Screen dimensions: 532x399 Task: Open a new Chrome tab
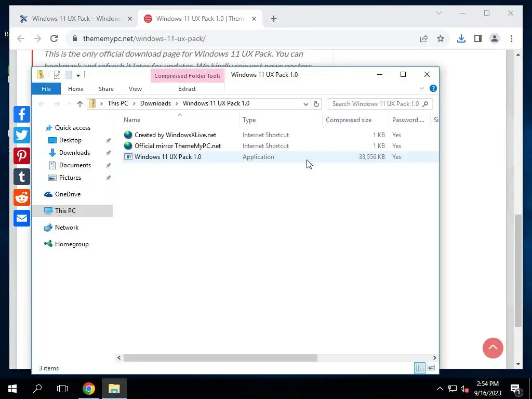tap(273, 19)
